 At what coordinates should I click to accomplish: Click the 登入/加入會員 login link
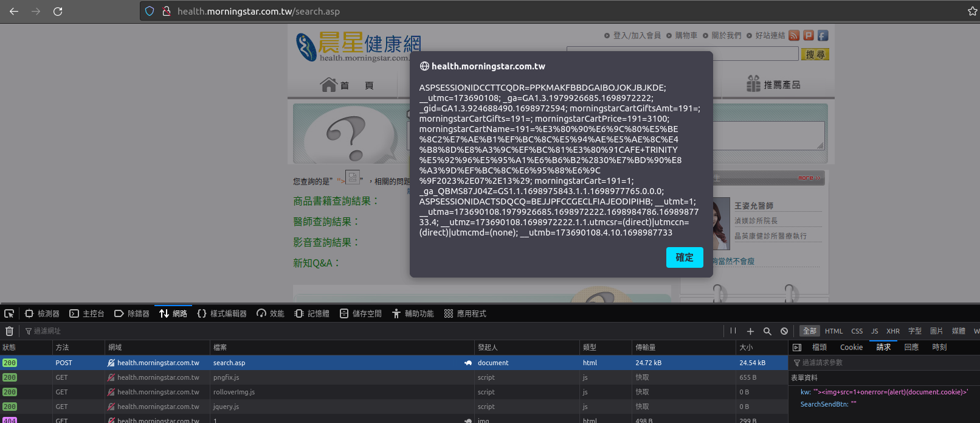click(637, 35)
